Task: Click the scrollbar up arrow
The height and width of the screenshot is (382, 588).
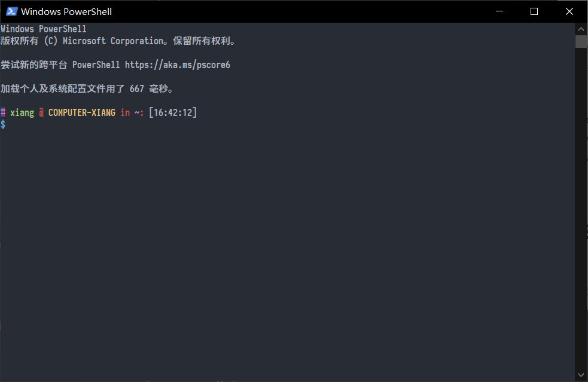Action: [x=581, y=29]
